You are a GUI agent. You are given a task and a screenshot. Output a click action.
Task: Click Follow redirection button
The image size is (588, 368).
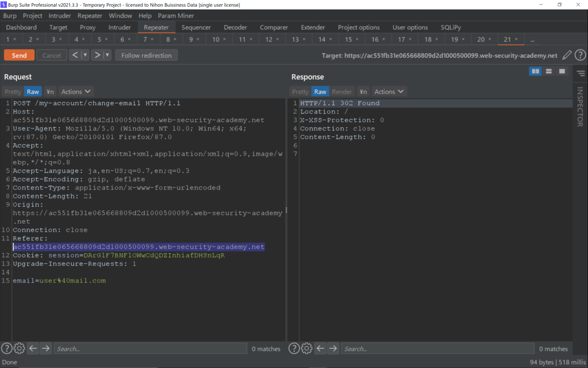(x=147, y=55)
